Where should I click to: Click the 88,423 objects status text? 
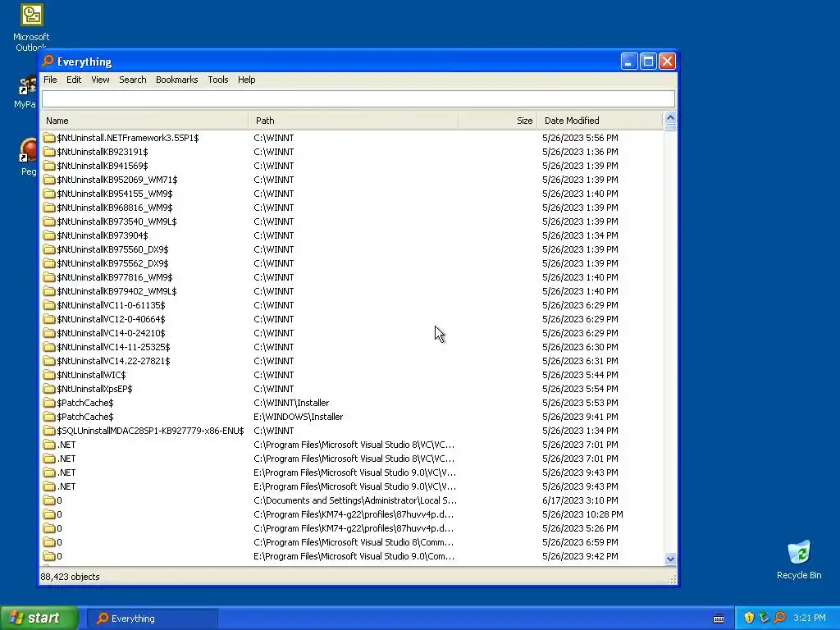(71, 577)
